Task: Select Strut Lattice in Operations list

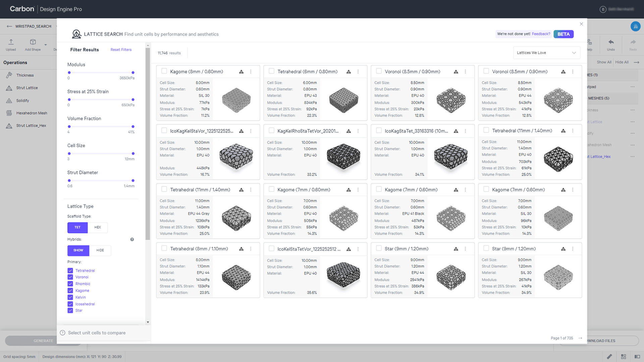Action: [x=27, y=88]
